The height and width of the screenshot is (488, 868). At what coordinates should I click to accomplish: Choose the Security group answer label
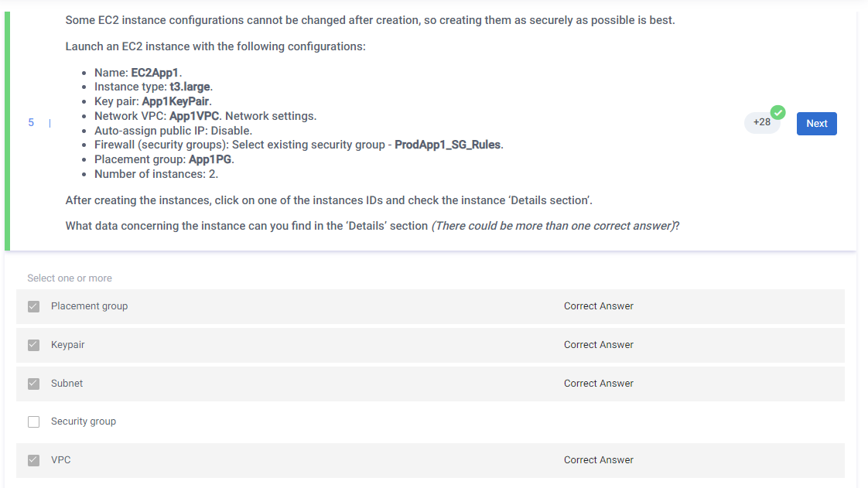tap(84, 421)
